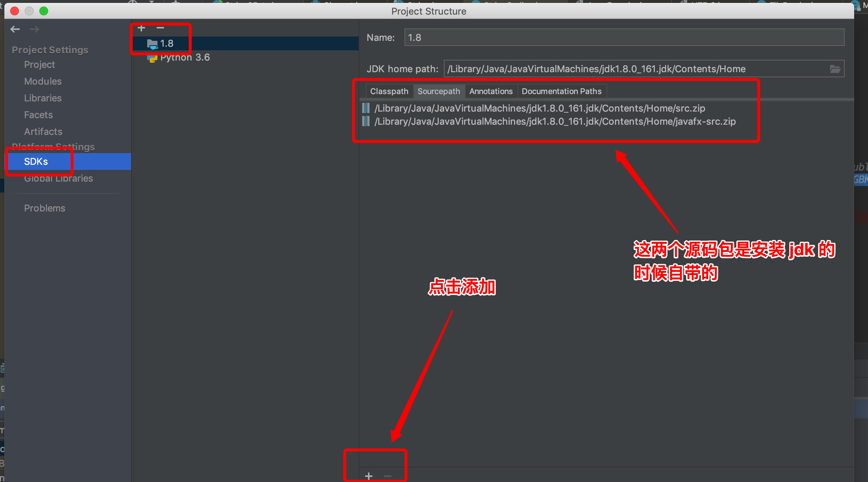This screenshot has height=482, width=868.
Task: Click the add SDK plus icon
Action: click(x=141, y=28)
